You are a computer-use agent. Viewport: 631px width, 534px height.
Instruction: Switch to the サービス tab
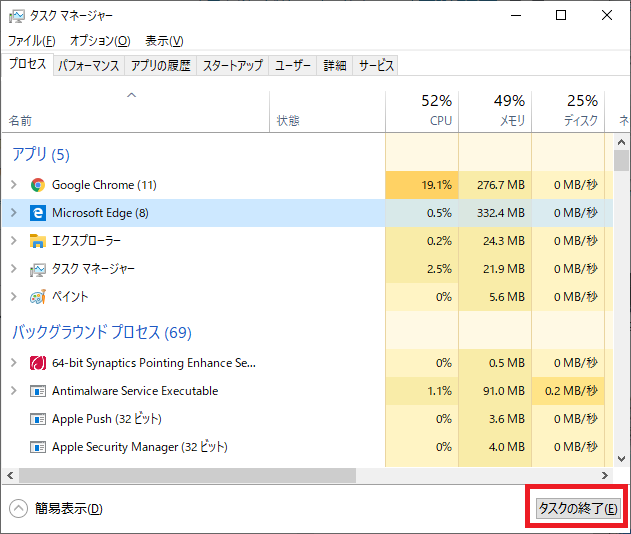(x=376, y=65)
